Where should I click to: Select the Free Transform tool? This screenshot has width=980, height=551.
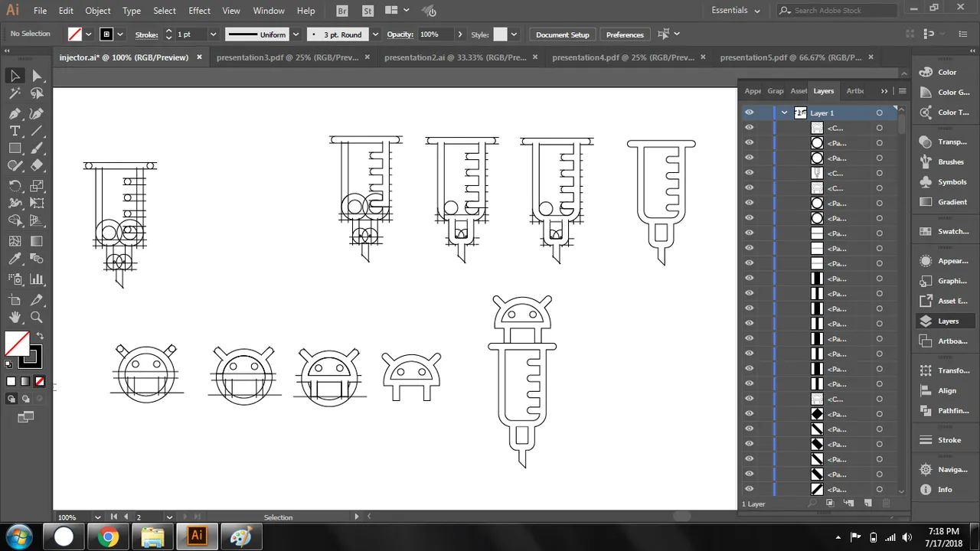37,204
